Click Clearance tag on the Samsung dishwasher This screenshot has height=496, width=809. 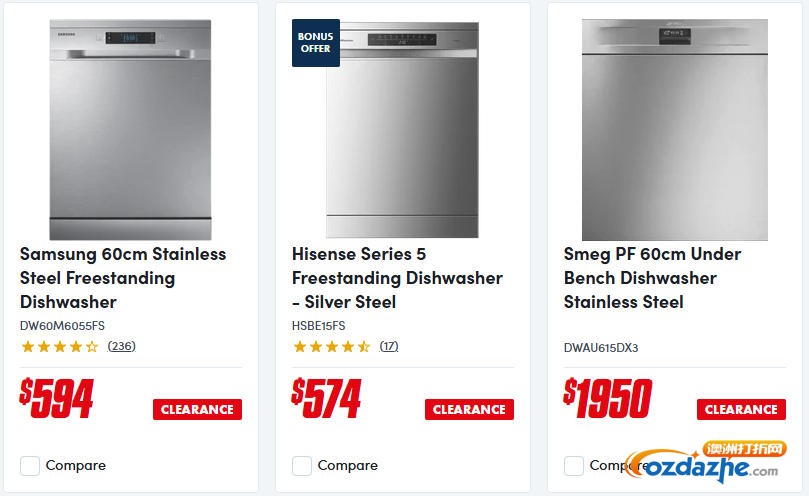pyautogui.click(x=197, y=409)
